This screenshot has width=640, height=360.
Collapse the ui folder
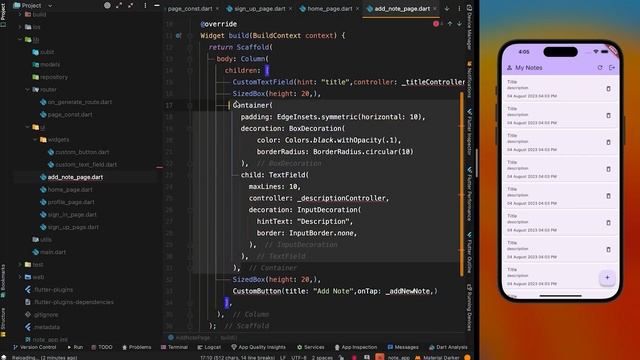click(x=27, y=127)
